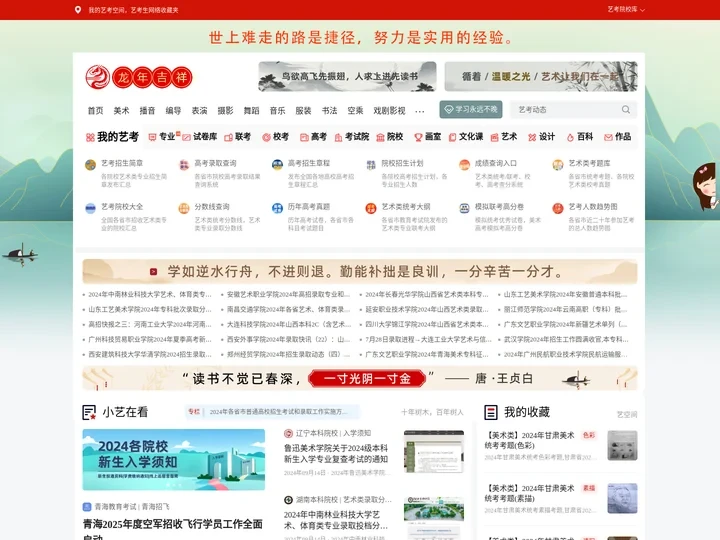720x540 pixels.
Task: Open link 四川大学锦江学院2024年山西省艺术类
Action: click(x=427, y=324)
